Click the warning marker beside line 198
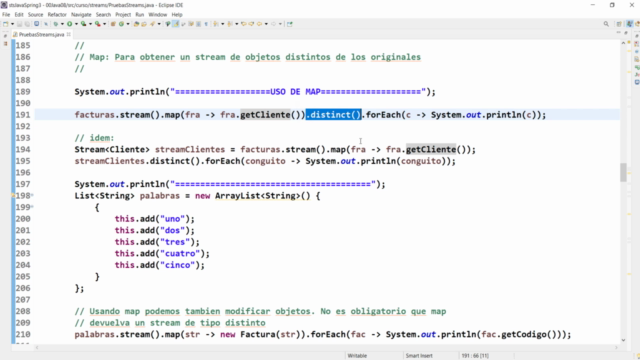The image size is (640, 360). coord(13,196)
